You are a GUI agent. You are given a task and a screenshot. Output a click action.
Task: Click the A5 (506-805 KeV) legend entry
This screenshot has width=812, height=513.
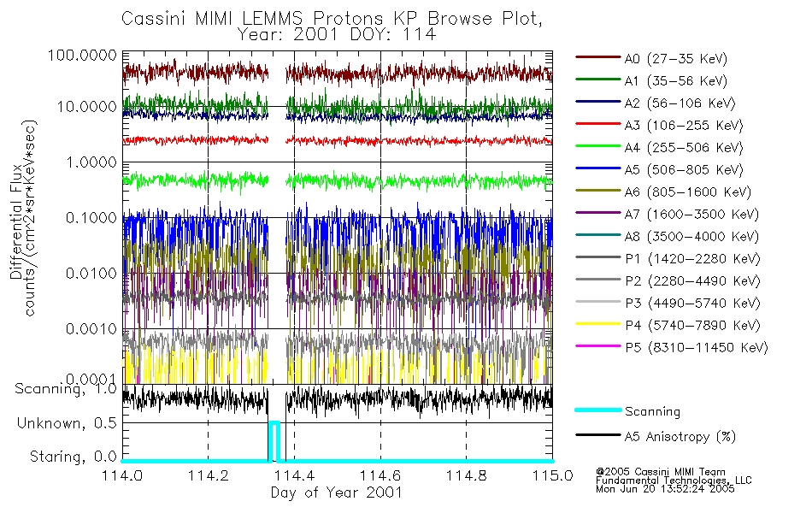[x=684, y=170]
